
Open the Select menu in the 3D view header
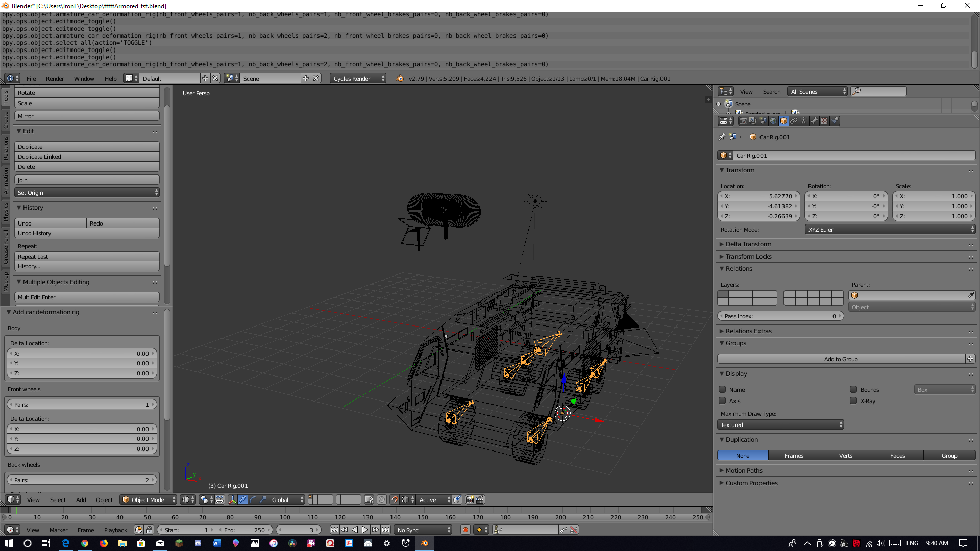click(58, 500)
